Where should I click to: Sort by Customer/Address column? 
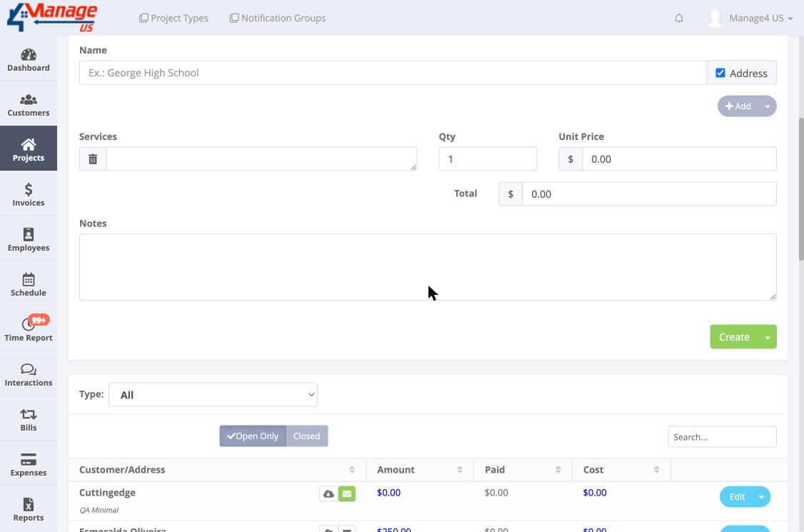point(217,469)
